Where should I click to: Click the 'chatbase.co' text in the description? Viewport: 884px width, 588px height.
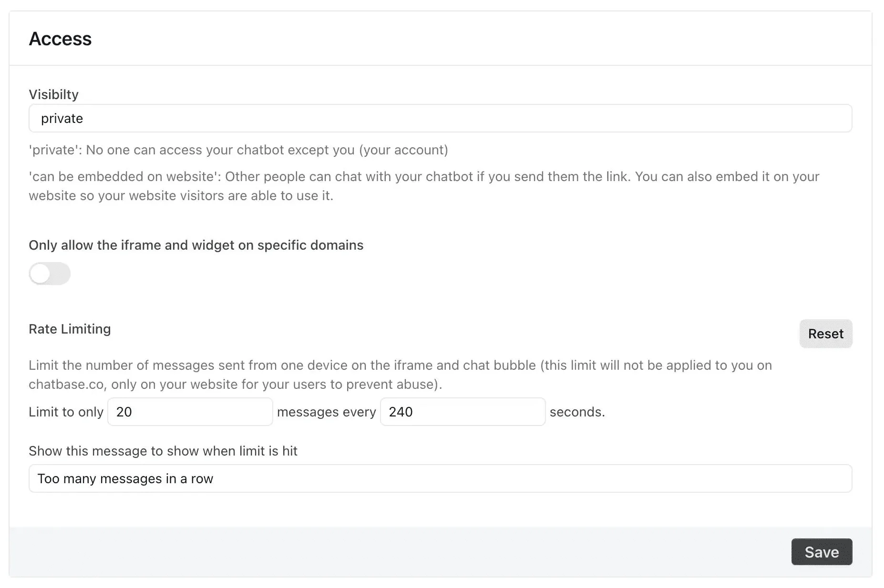pos(66,385)
